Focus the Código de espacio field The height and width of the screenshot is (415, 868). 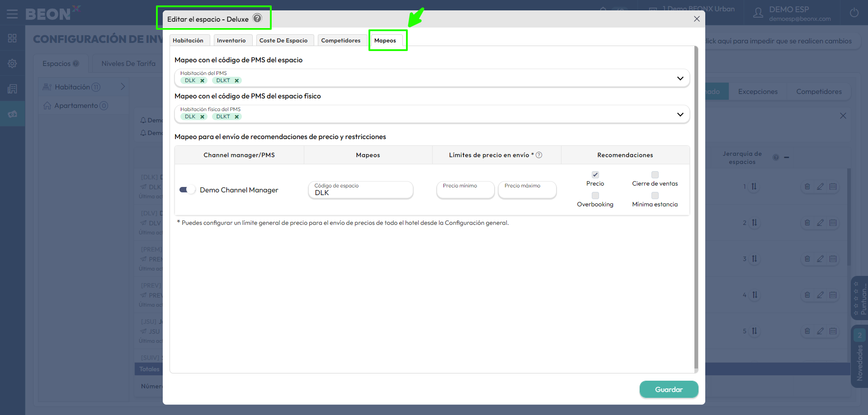coord(361,190)
